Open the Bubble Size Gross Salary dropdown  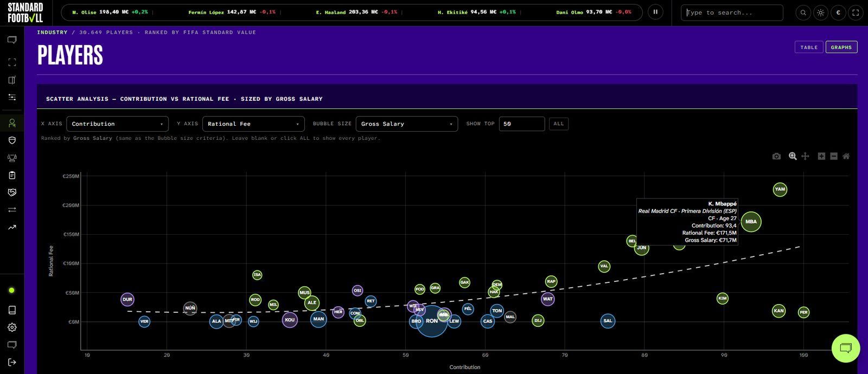point(407,124)
